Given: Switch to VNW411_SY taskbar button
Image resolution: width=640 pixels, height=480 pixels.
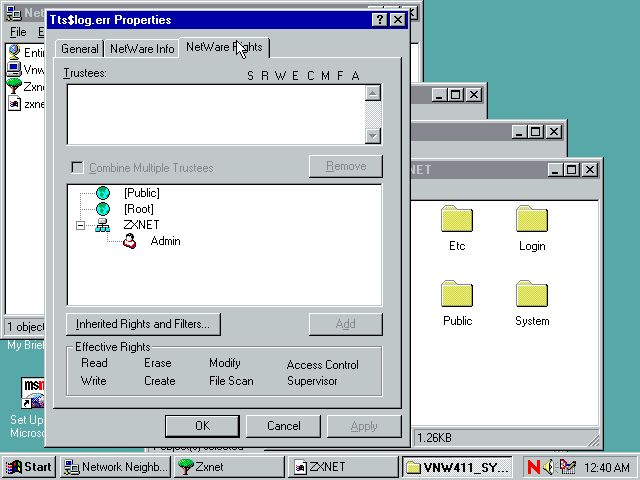Looking at the screenshot, I should pyautogui.click(x=457, y=467).
